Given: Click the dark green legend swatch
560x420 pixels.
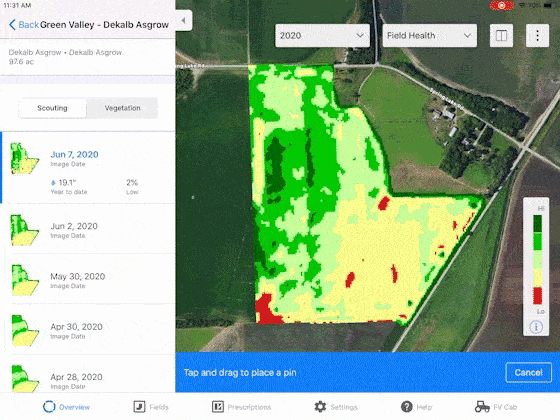Looking at the screenshot, I should click(537, 223).
